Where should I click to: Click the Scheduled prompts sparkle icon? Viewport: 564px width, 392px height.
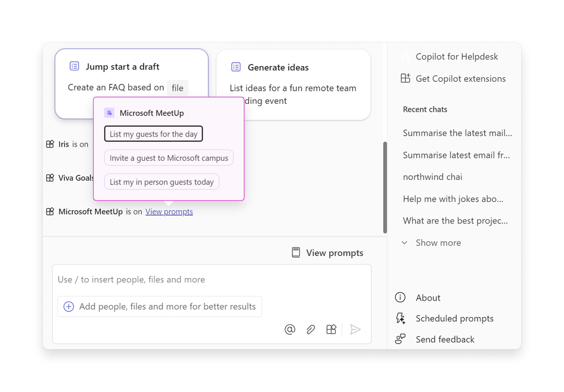400,318
